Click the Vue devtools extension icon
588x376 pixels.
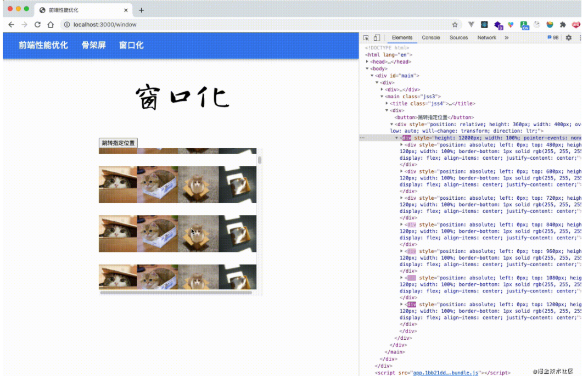472,25
